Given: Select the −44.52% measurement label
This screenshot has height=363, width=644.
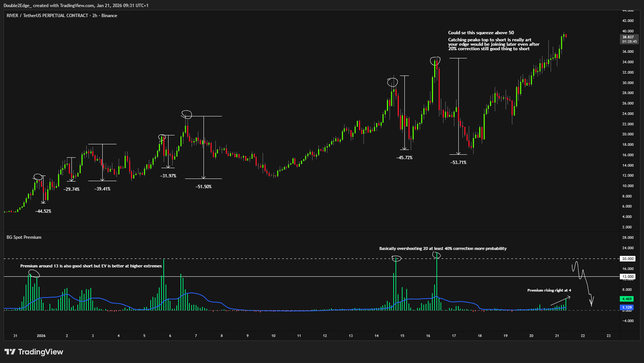Looking at the screenshot, I should click(43, 212).
